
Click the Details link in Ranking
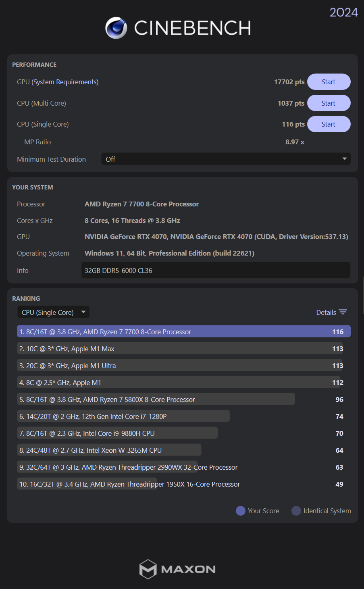pyautogui.click(x=326, y=312)
